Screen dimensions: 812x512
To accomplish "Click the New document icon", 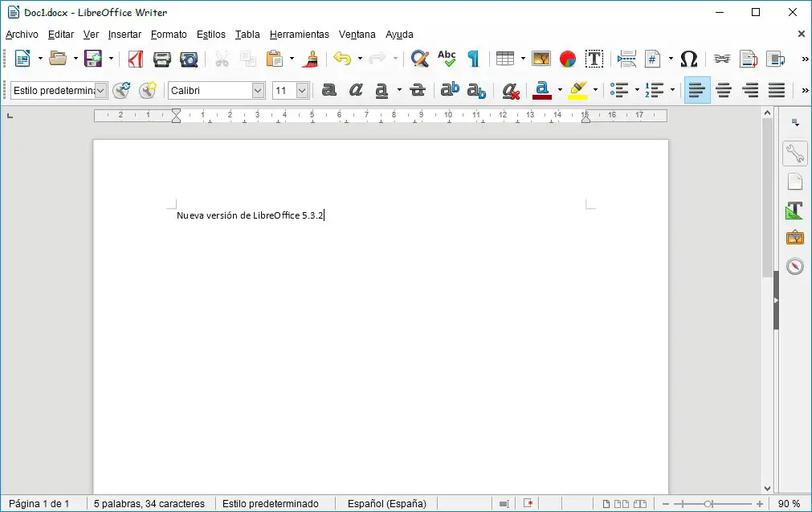I will click(22, 59).
